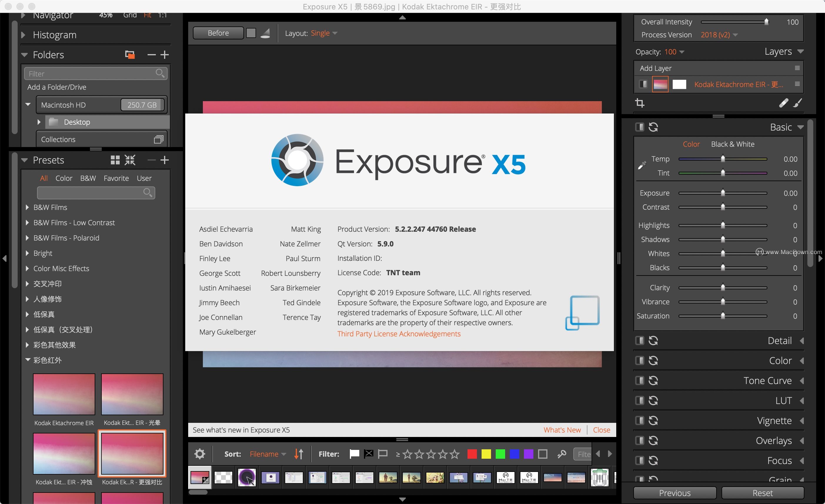This screenshot has height=504, width=825.
Task: Reset the Detail panel settings
Action: tap(653, 341)
